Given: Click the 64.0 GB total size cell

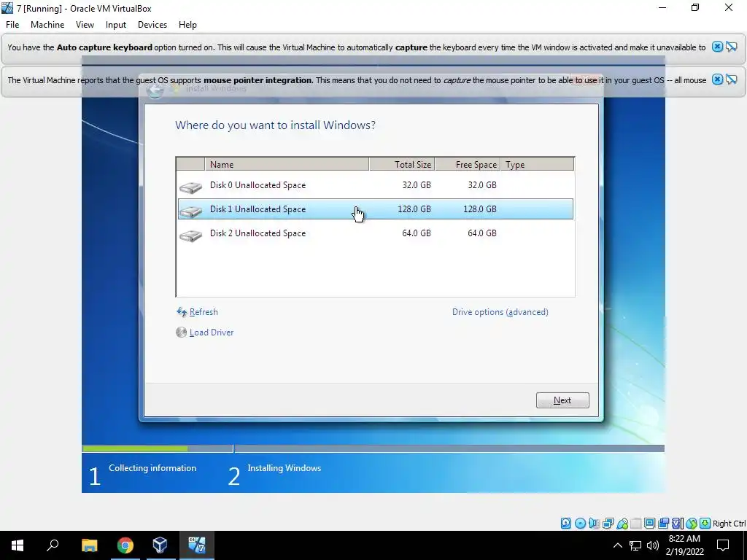Looking at the screenshot, I should (x=417, y=233).
